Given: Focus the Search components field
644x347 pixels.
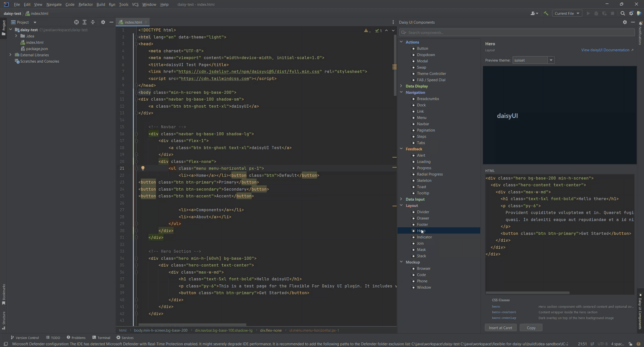Looking at the screenshot, I should [517, 32].
